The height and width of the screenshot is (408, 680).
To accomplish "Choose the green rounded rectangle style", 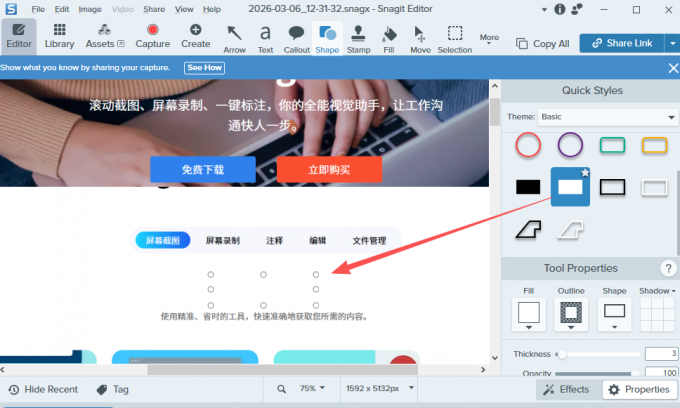I will click(x=612, y=145).
